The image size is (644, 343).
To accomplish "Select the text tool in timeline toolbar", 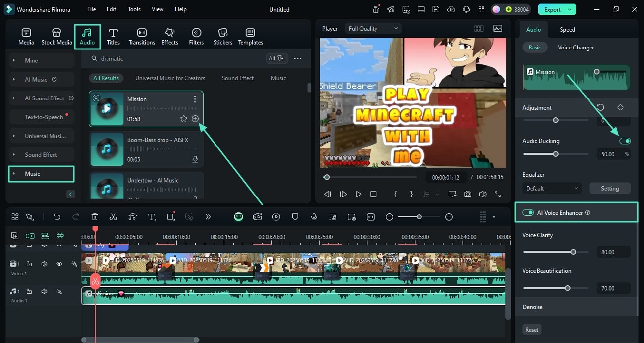I will click(x=152, y=217).
